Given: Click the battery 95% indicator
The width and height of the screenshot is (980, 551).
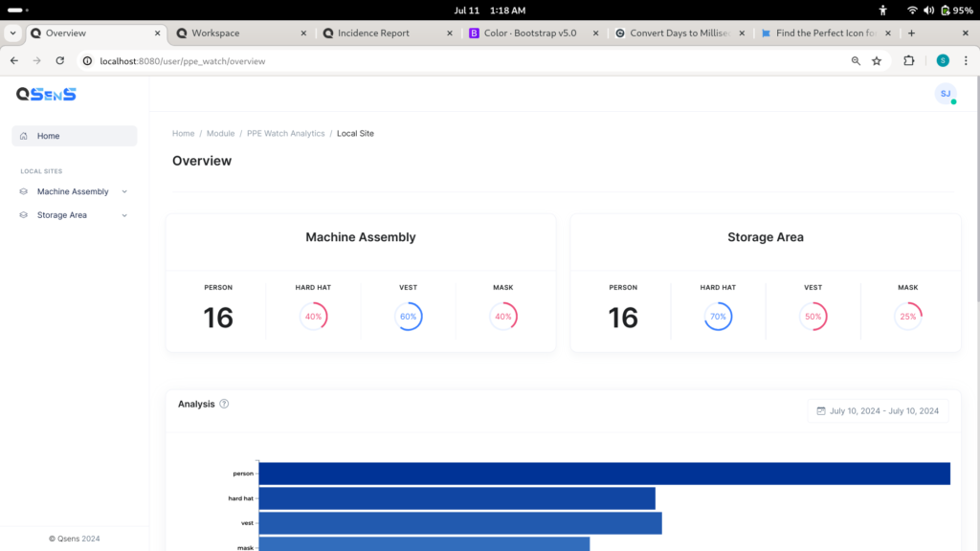Looking at the screenshot, I should [x=956, y=10].
